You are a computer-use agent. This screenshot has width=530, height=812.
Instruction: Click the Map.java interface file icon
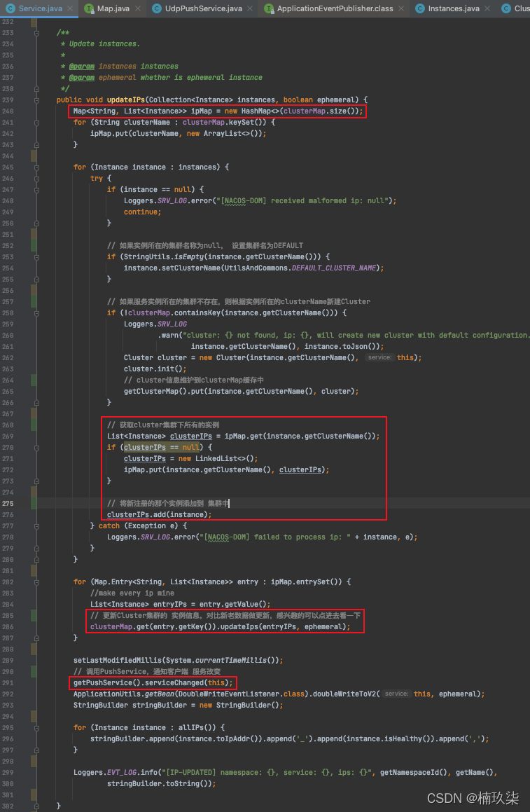tap(89, 8)
